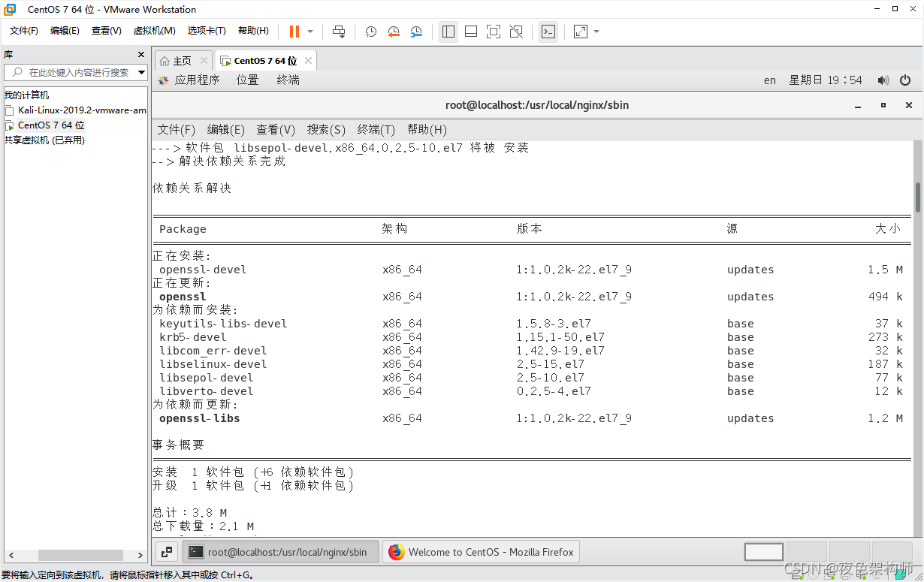
Task: Switch to Unity mode icon
Action: pyautogui.click(x=516, y=32)
